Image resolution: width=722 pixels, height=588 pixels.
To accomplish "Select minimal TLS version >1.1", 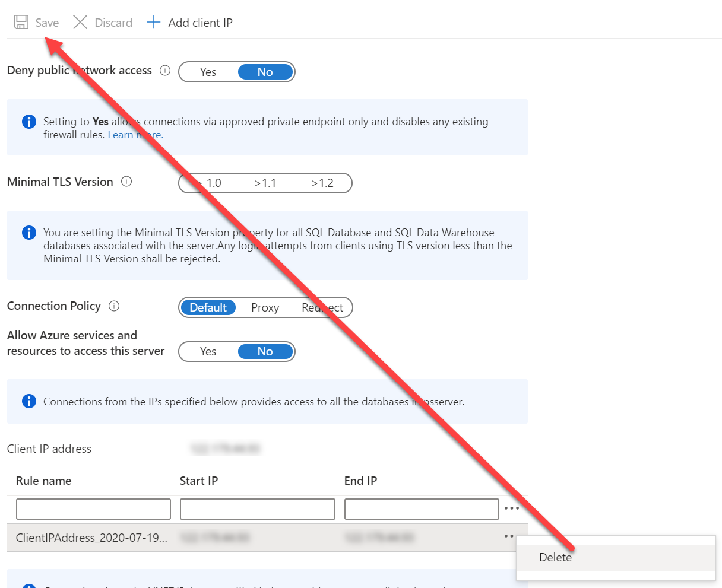I will coord(265,183).
